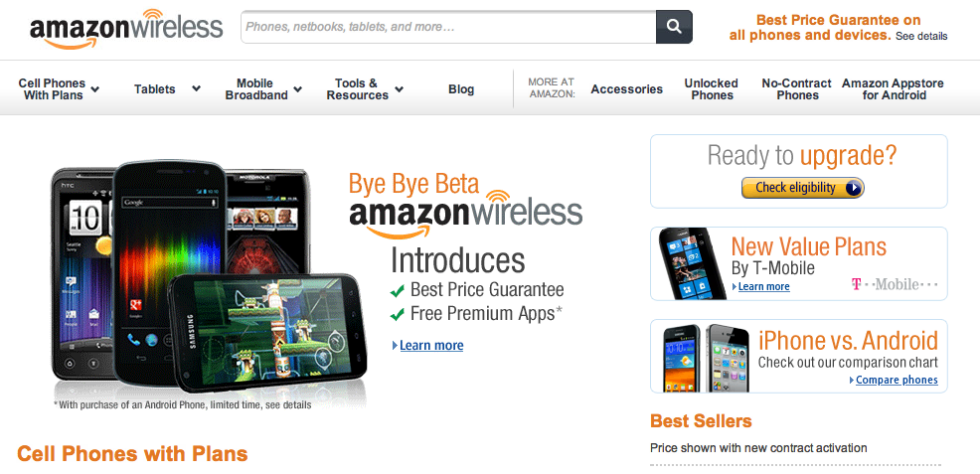Image resolution: width=980 pixels, height=474 pixels.
Task: Click the arrow icon on Check eligibility
Action: pos(853,188)
